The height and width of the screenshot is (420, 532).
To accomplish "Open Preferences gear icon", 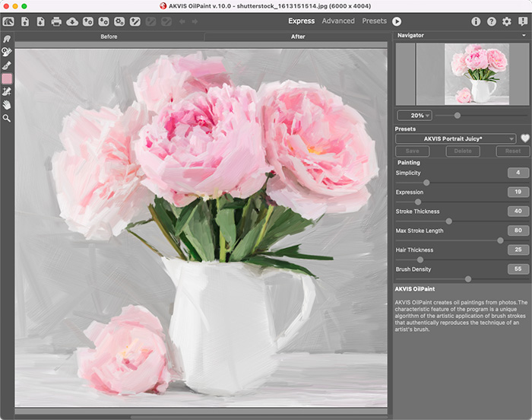I will 507,21.
